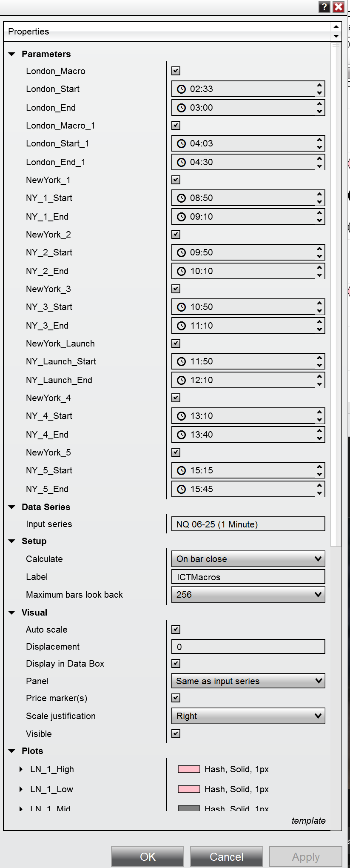This screenshot has width=350, height=868.
Task: Click the clock icon in NY_Launch_Start field
Action: coord(182,361)
